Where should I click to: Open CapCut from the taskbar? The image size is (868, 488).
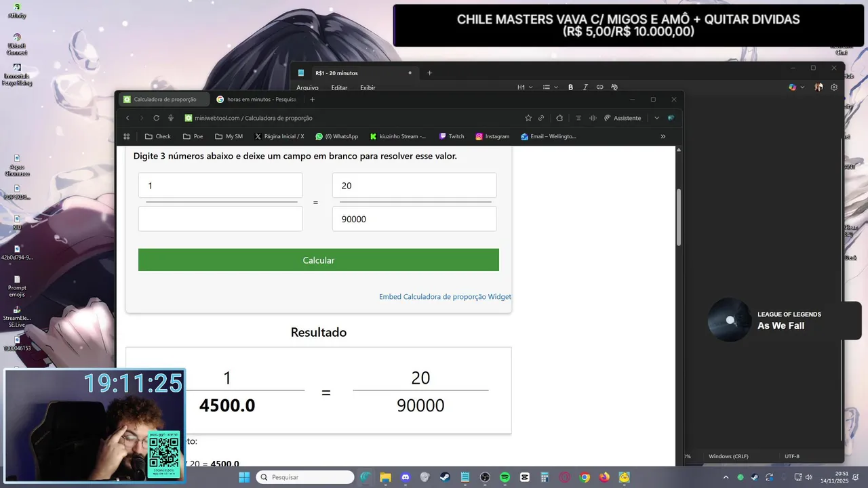pos(525,477)
